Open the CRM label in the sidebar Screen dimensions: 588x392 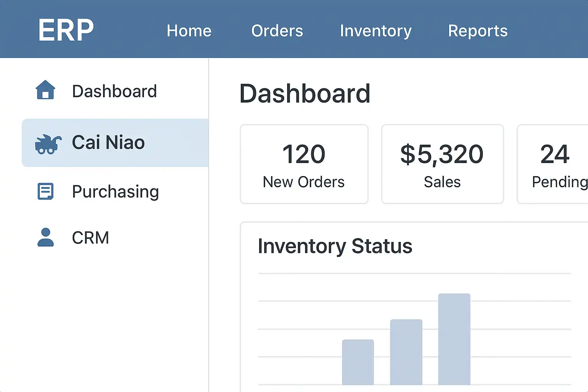tap(91, 238)
